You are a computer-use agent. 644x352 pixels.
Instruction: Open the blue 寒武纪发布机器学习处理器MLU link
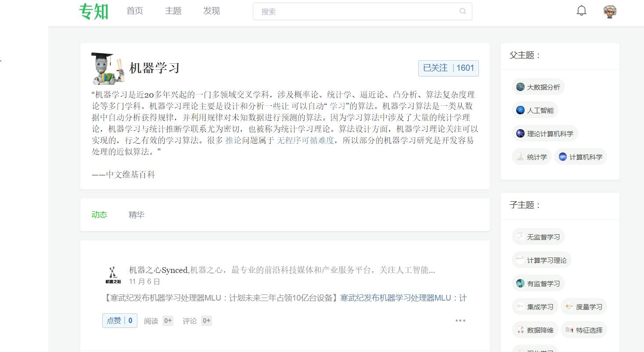click(403, 298)
